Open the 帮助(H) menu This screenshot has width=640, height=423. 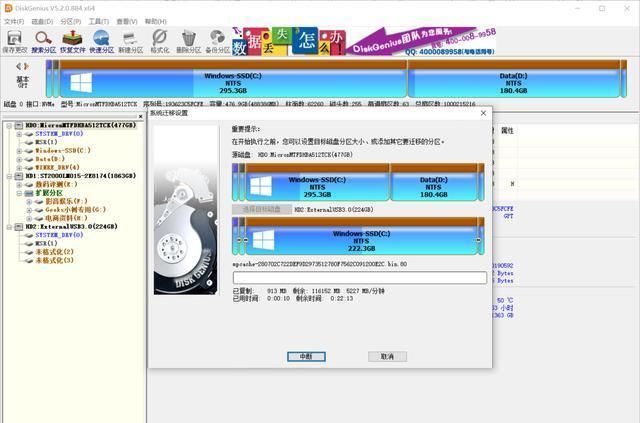click(156, 21)
